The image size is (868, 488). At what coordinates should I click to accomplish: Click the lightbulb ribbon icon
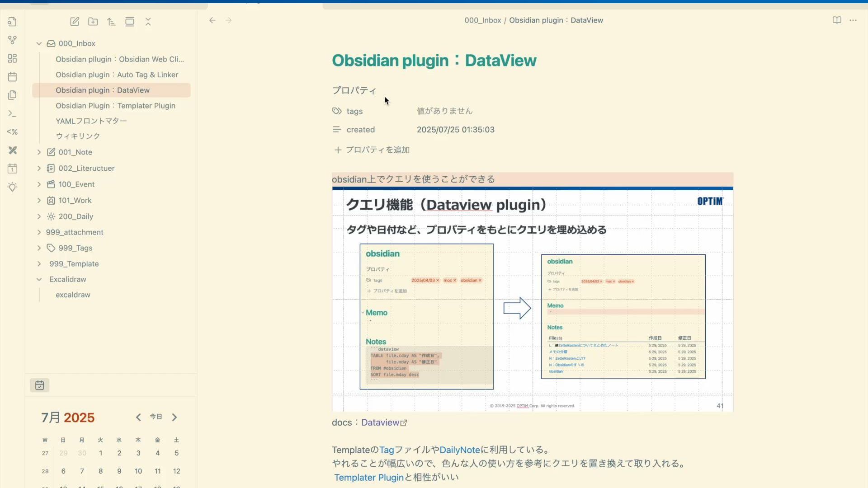click(12, 187)
